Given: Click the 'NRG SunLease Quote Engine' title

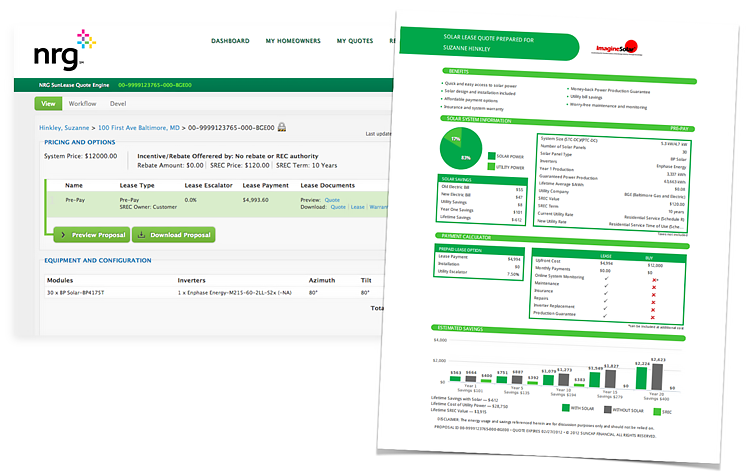Looking at the screenshot, I should [x=74, y=85].
